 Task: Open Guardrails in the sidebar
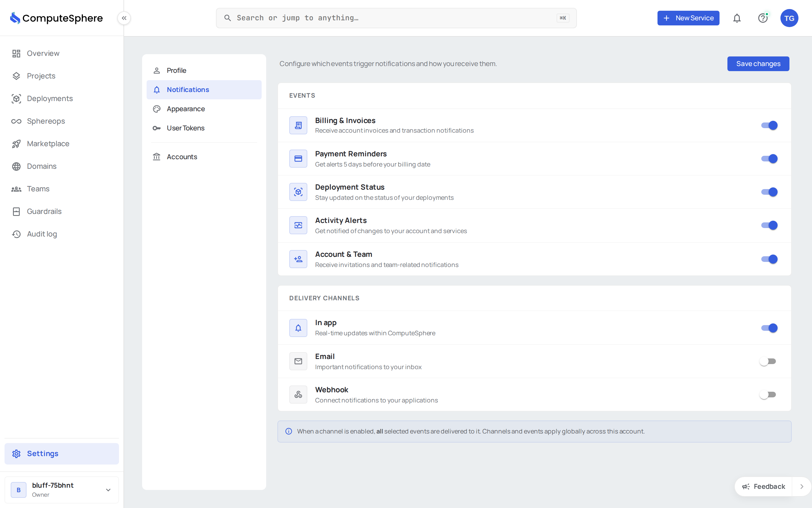(x=62, y=211)
